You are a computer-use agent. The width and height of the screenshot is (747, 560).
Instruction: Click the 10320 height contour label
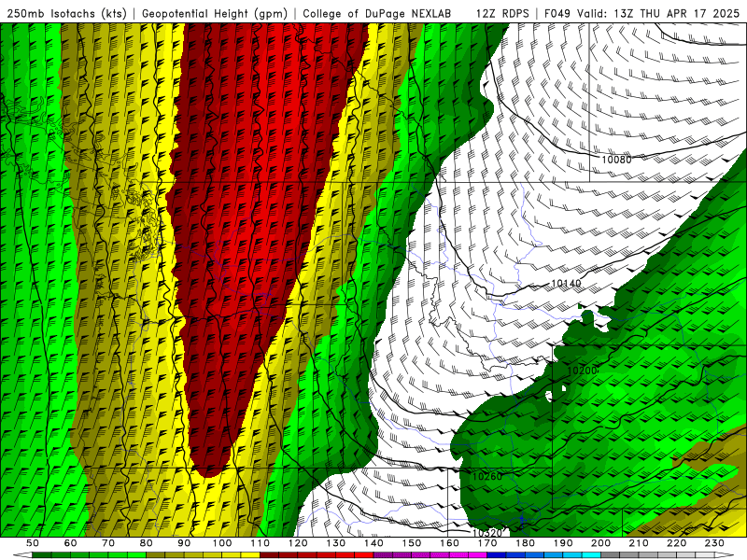[486, 533]
